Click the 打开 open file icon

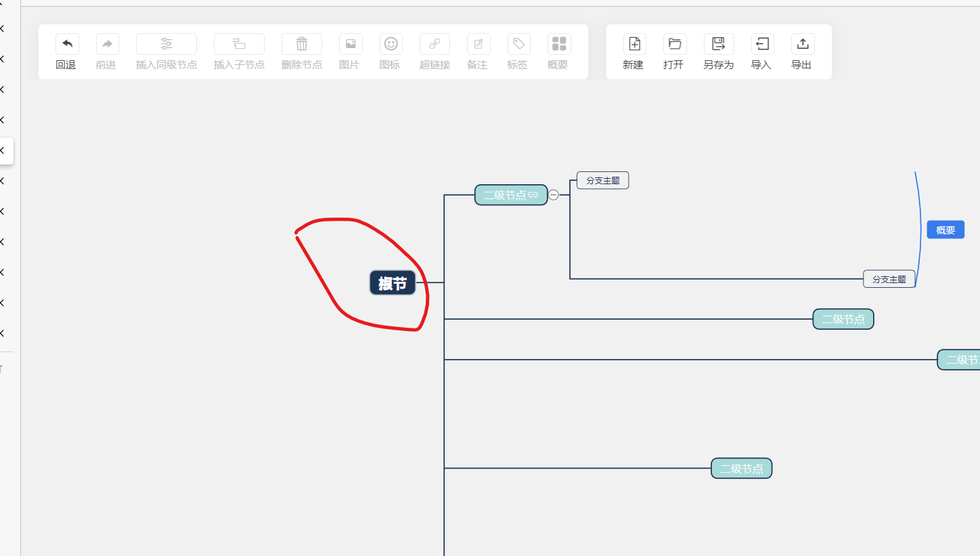tap(674, 43)
